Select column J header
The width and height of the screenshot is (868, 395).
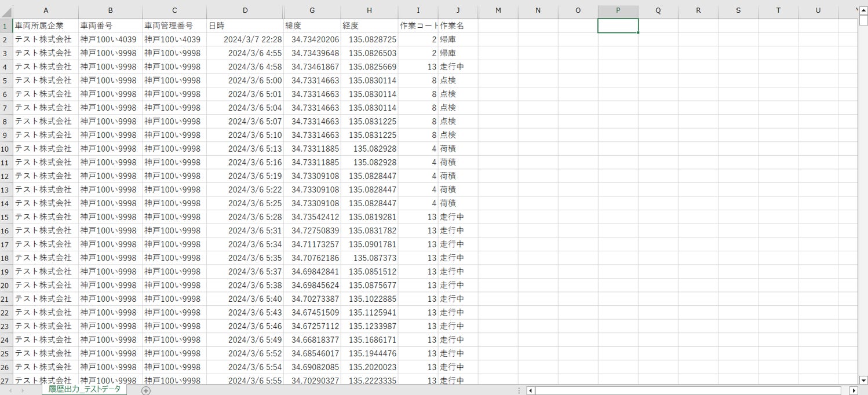click(x=458, y=12)
